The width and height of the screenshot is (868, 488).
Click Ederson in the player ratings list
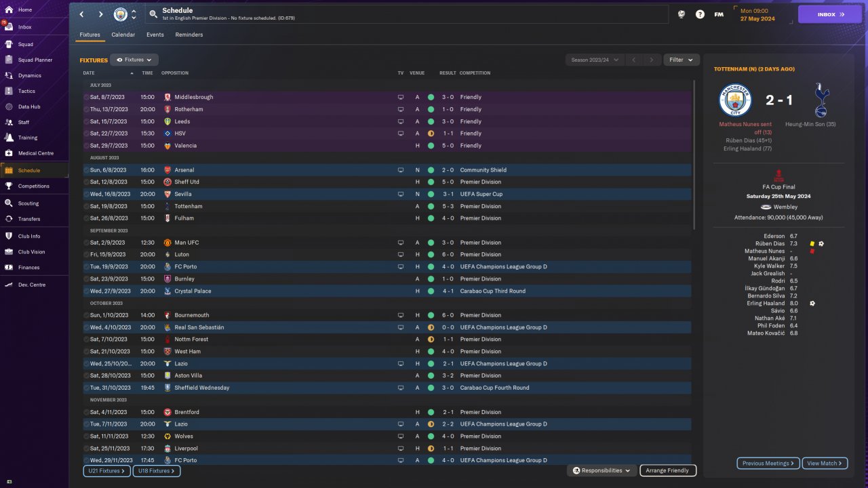tap(774, 236)
